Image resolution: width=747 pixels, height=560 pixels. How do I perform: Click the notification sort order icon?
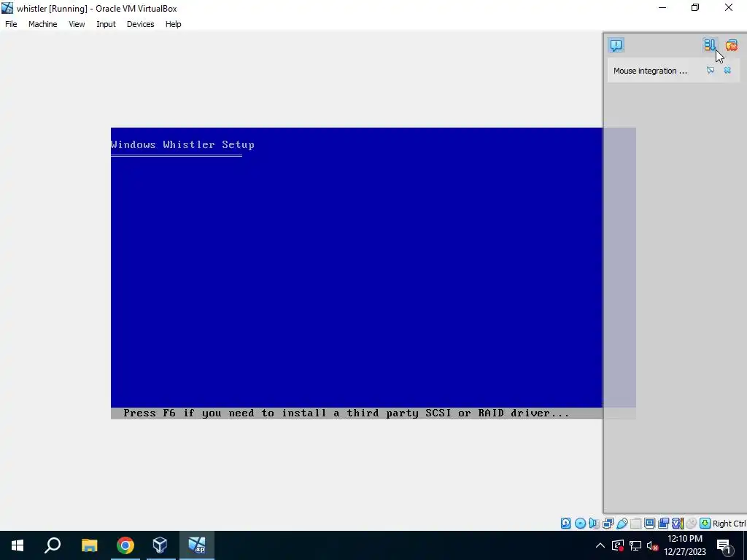709,44
